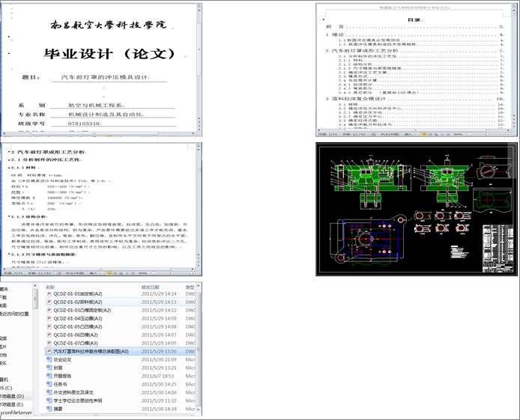
Task: Click the zoom slider in section-2 document window
Action: 171,273
